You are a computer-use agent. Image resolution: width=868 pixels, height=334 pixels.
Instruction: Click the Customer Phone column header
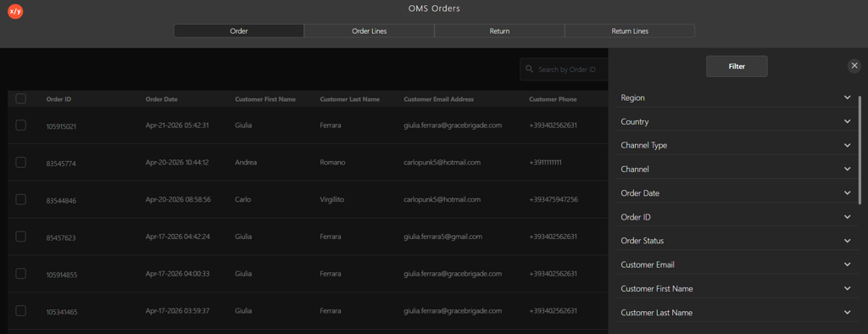coord(553,99)
